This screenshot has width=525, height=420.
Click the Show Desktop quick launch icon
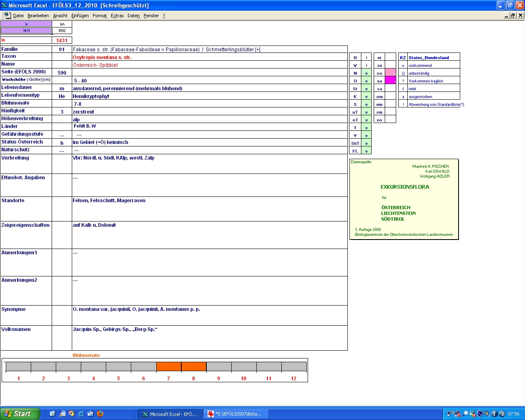click(52, 414)
